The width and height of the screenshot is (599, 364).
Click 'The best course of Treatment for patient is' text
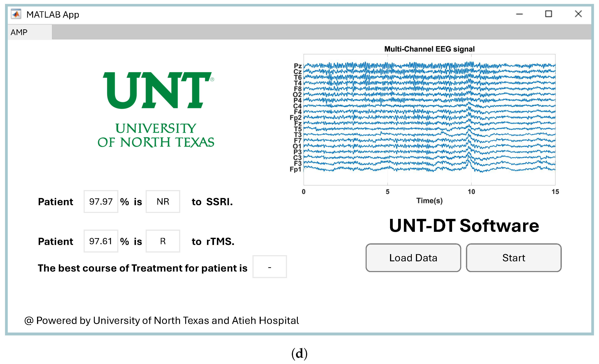coord(142,268)
